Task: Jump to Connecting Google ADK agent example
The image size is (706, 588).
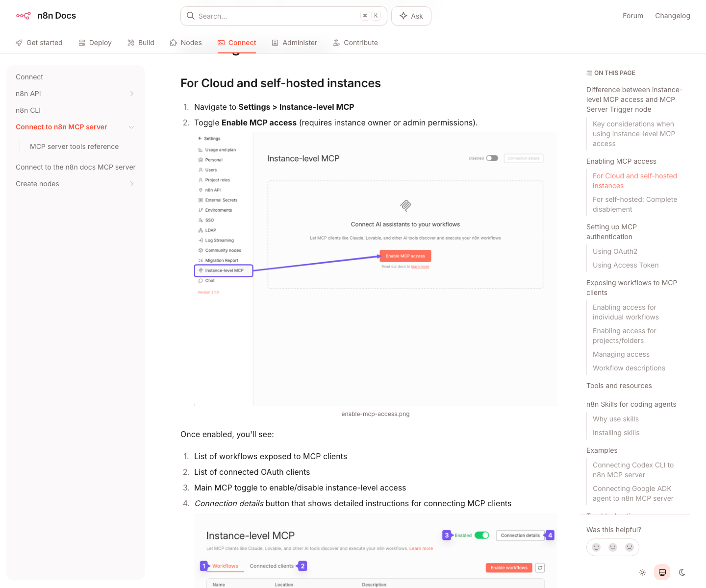Action: (633, 493)
